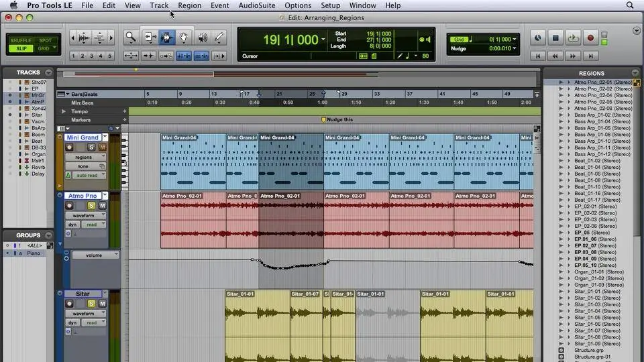Toggle Link Track and Edit Selection

pyautogui.click(x=201, y=56)
